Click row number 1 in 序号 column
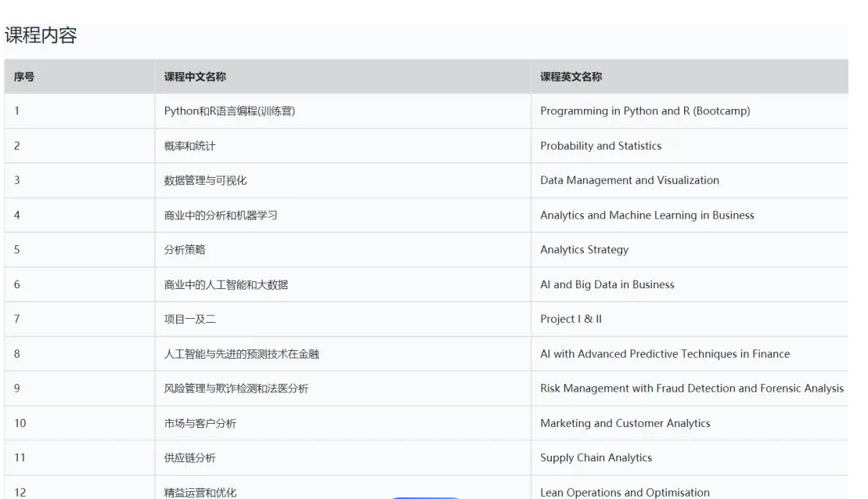The width and height of the screenshot is (868, 499). 16,110
